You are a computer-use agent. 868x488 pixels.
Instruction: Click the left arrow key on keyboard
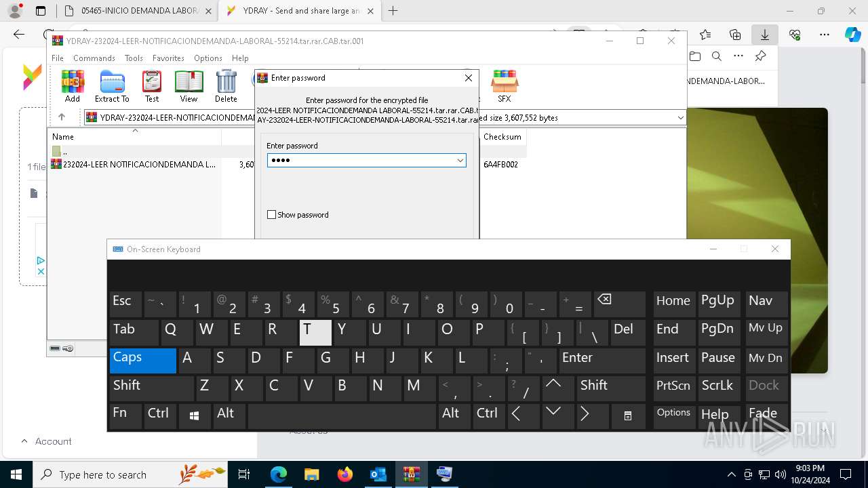524,416
